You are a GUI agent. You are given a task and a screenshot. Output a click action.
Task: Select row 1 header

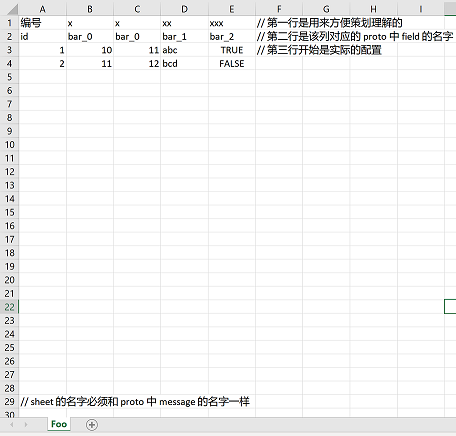(x=9, y=23)
